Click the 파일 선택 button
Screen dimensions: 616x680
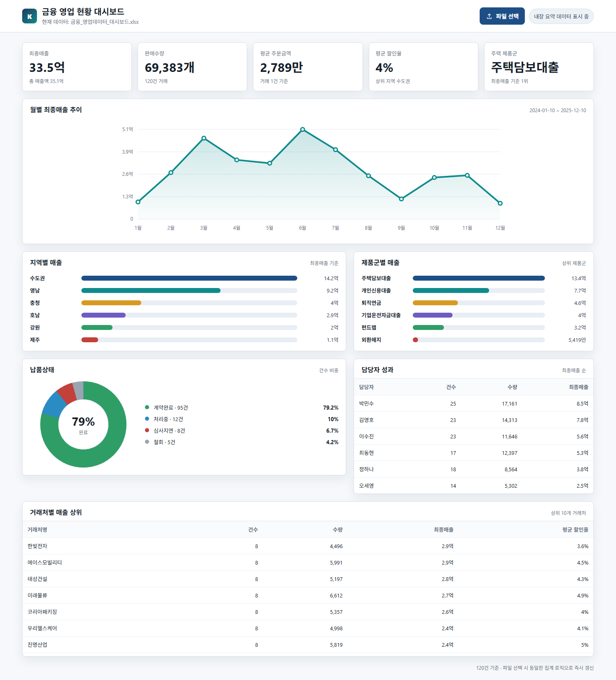click(x=502, y=16)
